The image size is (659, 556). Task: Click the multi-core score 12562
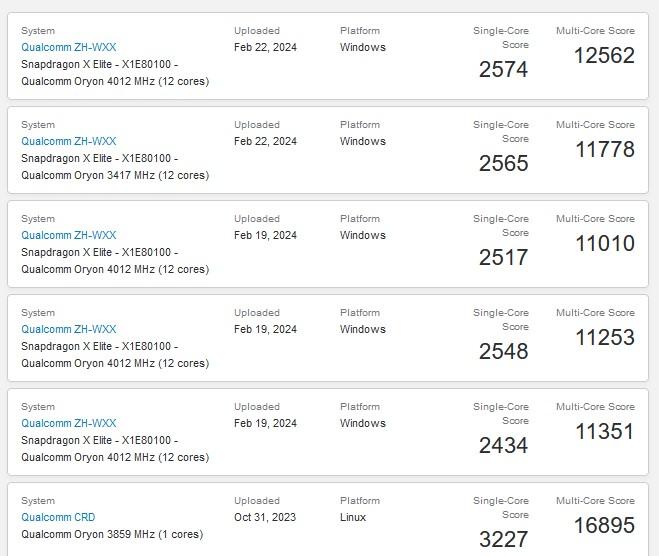[604, 56]
